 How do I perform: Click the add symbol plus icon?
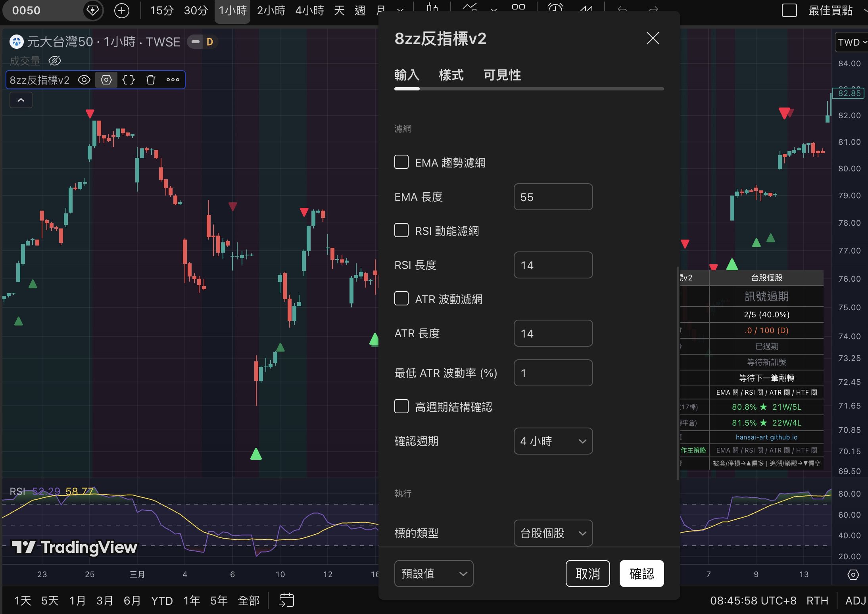point(122,11)
